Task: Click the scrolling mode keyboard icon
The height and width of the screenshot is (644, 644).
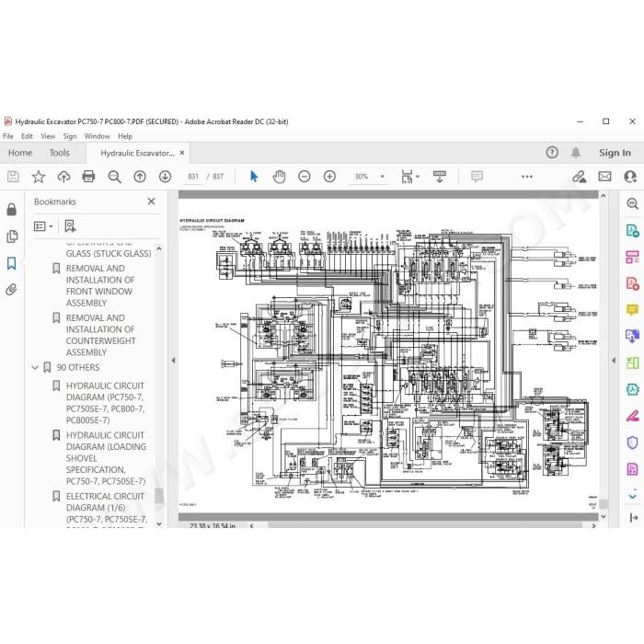Action: (x=440, y=177)
